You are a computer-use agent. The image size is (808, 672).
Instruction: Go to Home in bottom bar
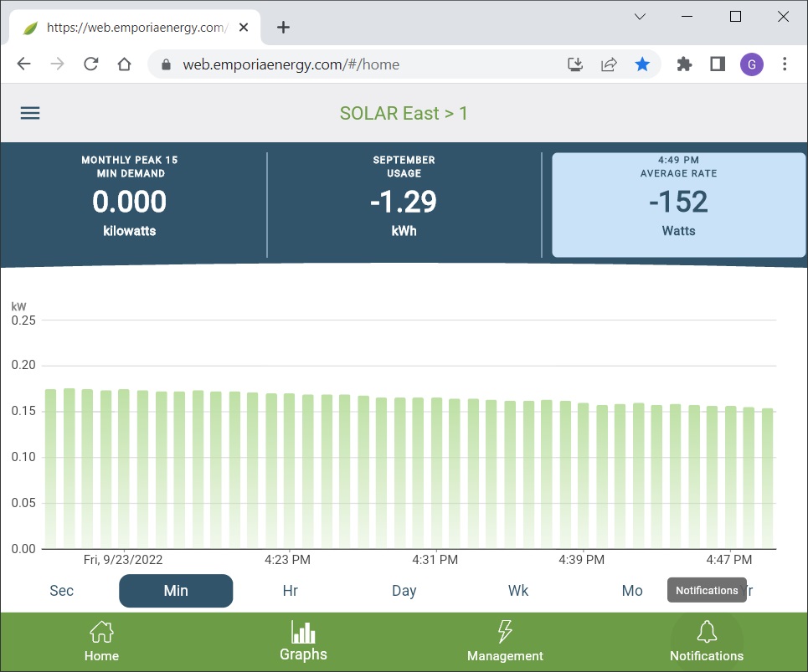(x=101, y=642)
